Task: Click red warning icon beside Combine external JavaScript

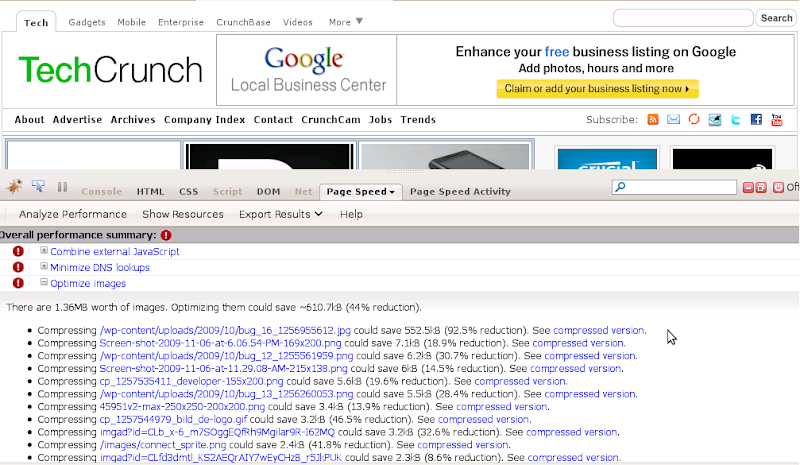Action: 18,251
